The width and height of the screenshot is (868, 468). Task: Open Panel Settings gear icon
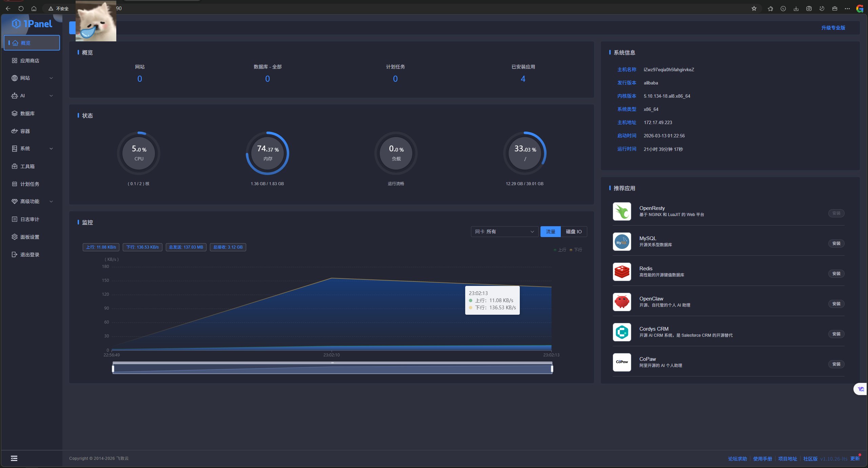tap(15, 237)
